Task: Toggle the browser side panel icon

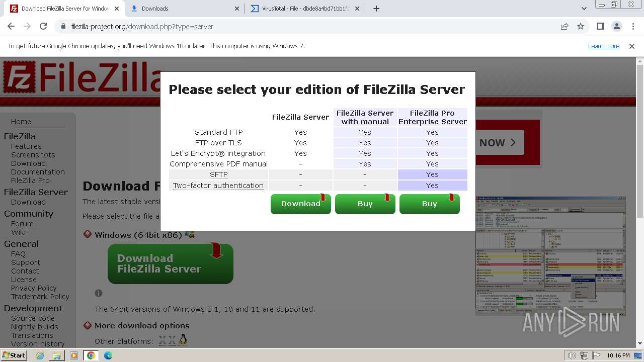Action: (600, 27)
